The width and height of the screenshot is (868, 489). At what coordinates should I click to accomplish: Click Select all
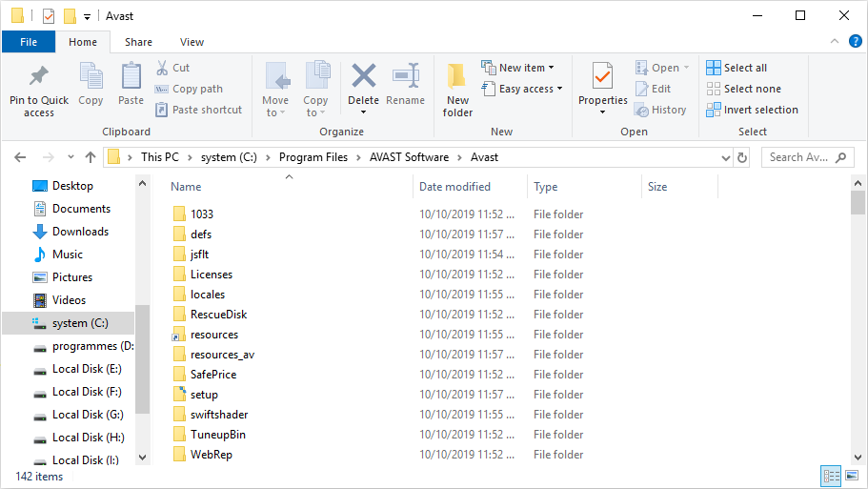point(737,68)
